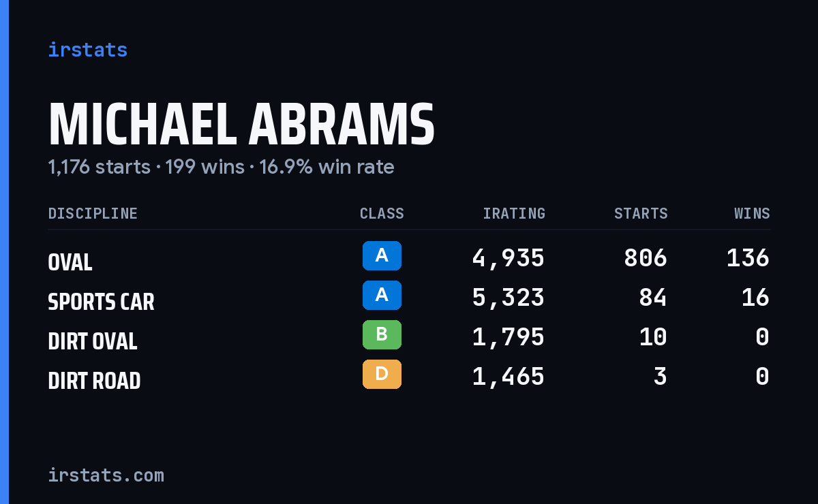Click the Sports Car iRating value 5,323
818x504 pixels.
tap(509, 298)
